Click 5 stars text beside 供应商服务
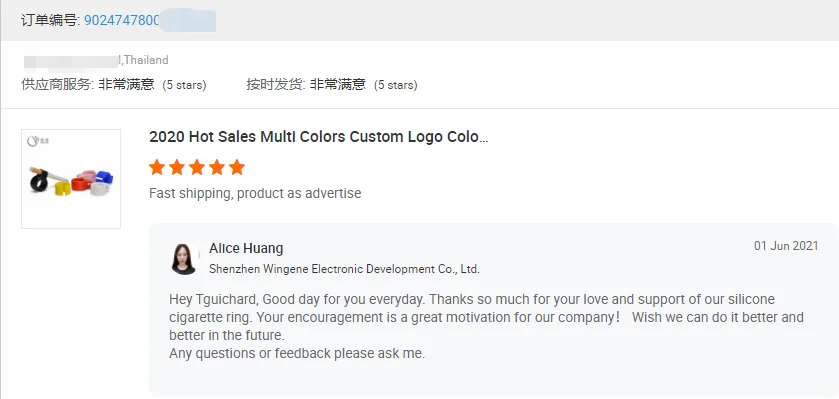 185,85
